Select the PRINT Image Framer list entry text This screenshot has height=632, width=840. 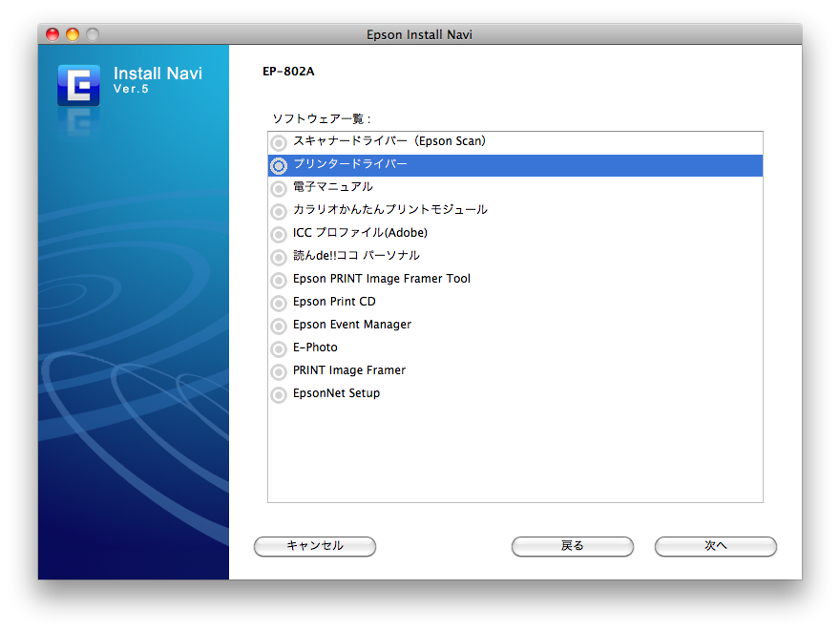[349, 370]
